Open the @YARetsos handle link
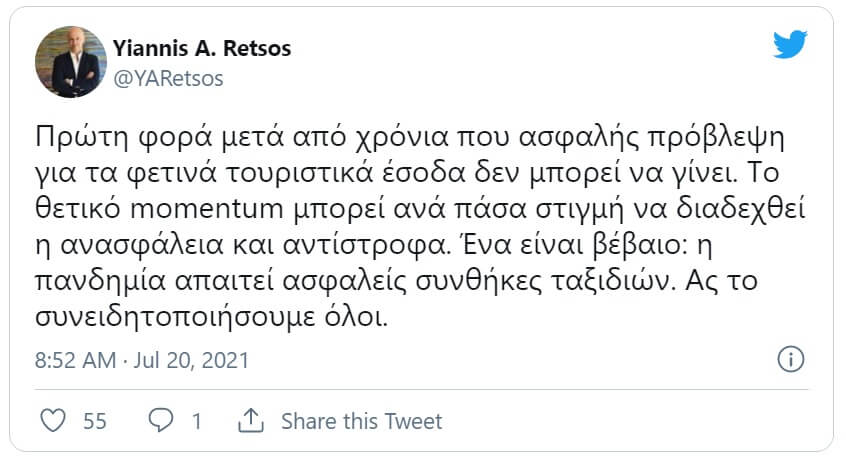The image size is (846, 460). click(x=168, y=78)
